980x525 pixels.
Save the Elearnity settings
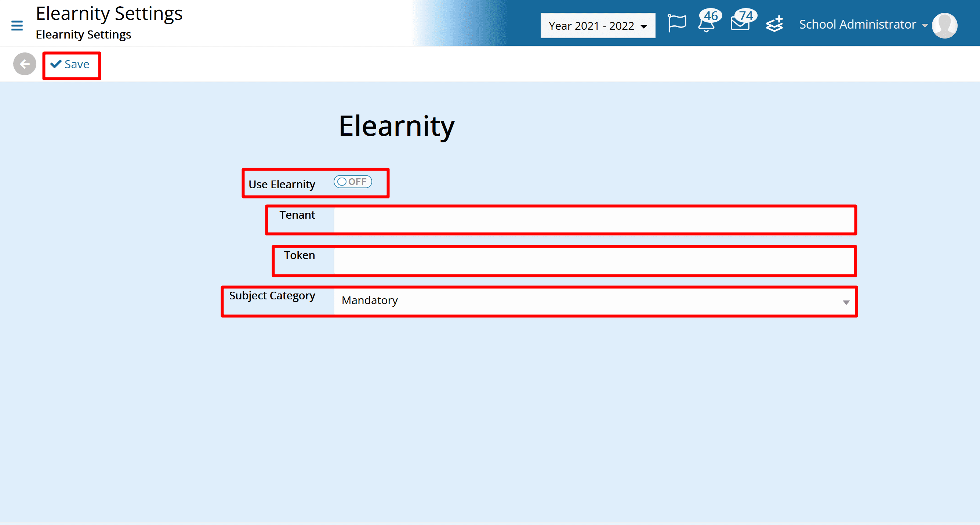point(70,64)
